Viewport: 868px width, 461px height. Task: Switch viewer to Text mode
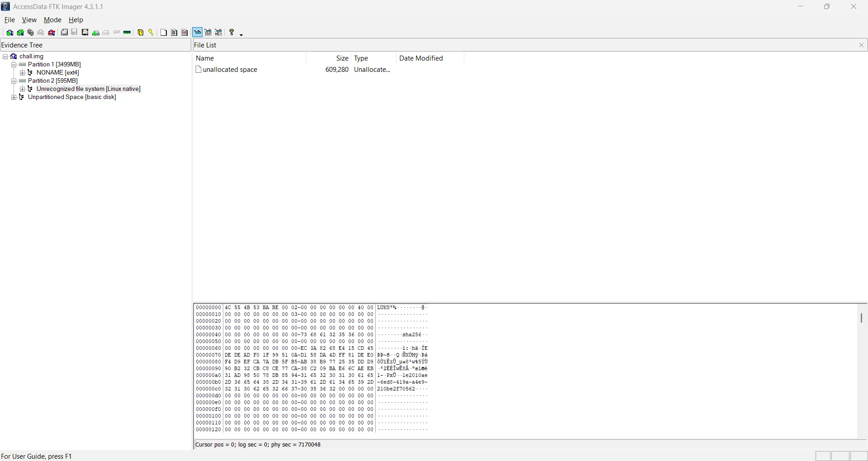tap(208, 33)
